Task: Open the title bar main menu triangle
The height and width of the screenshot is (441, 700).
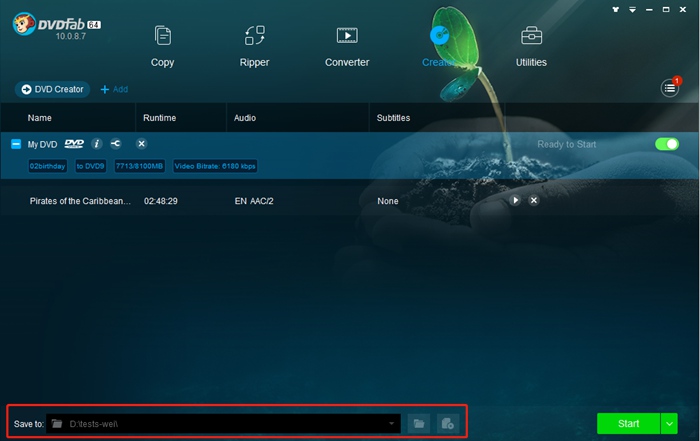Action: coord(633,9)
